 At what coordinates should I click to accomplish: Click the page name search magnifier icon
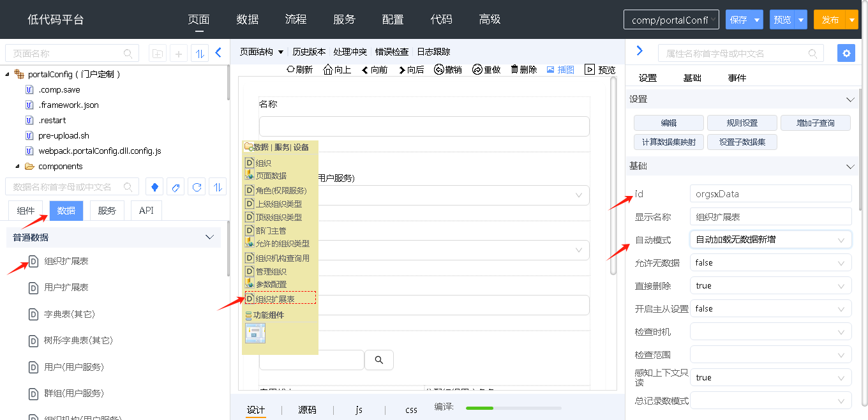click(128, 54)
